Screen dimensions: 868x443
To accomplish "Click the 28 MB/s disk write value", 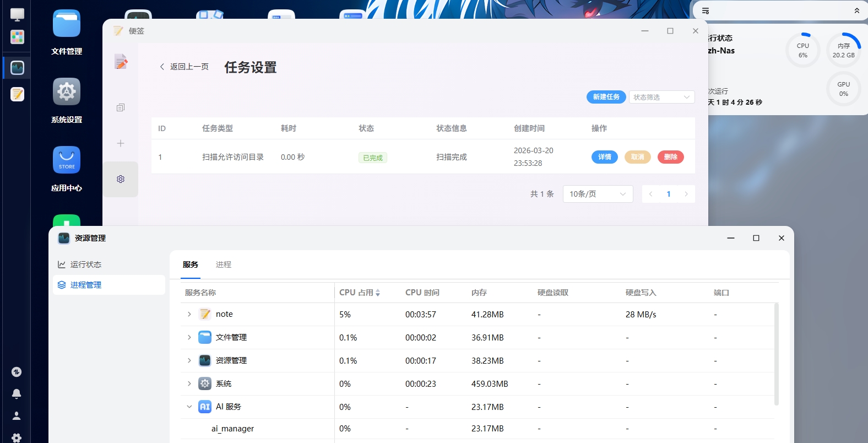I will click(641, 315).
